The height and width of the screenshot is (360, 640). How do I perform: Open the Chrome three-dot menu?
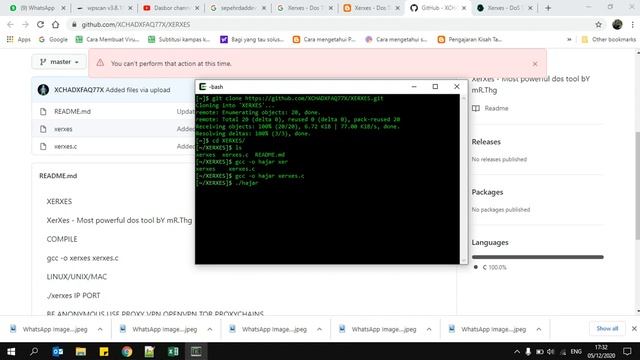tap(632, 24)
